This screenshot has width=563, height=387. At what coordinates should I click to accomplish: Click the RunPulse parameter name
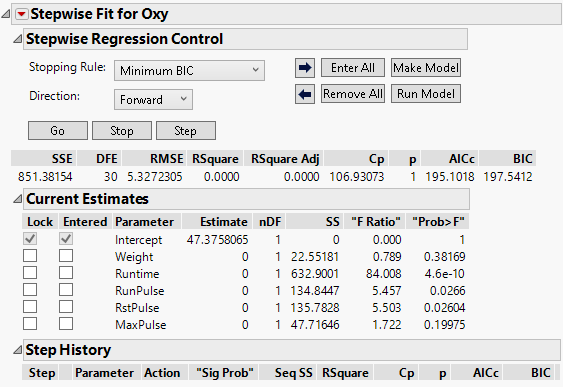[140, 291]
